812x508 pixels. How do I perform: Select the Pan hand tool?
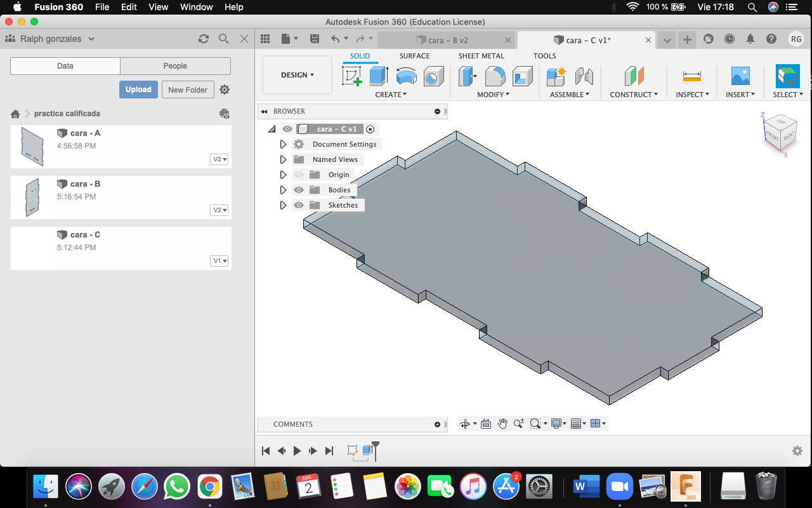coord(502,424)
